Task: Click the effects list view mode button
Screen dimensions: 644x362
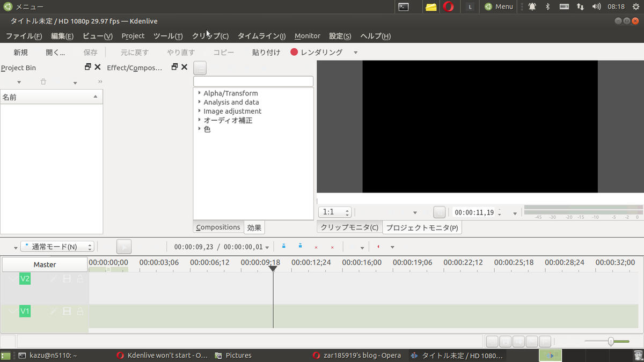Action: pyautogui.click(x=200, y=68)
